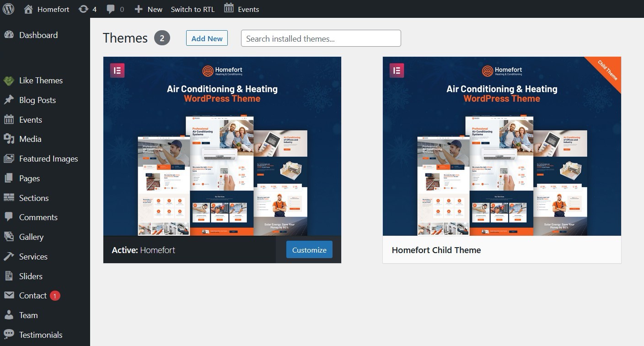Click the Active: Homefort label

pos(143,250)
